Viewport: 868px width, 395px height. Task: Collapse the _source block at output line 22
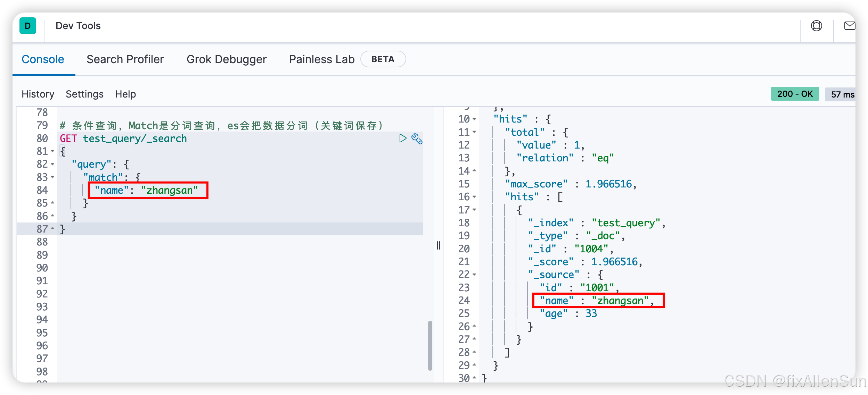(474, 275)
